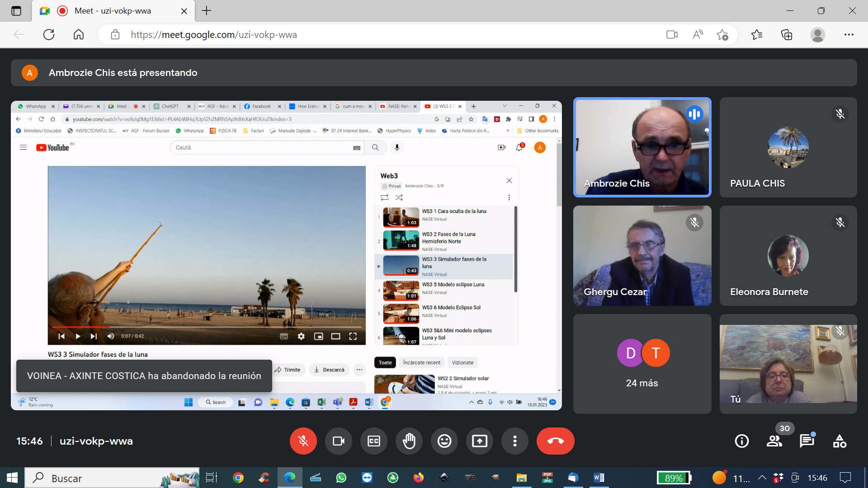Turn off the camera in the Meet control bar

[x=339, y=441]
